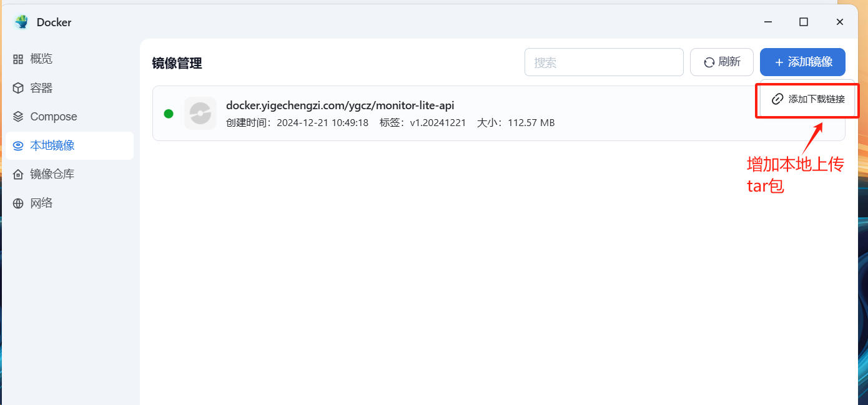
Task: Maximize the Docker window
Action: point(804,22)
